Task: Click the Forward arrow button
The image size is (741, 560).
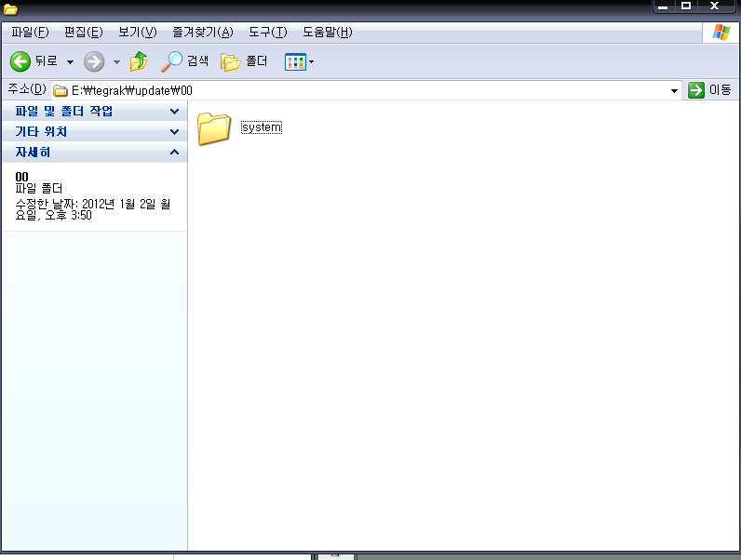Action: click(x=94, y=61)
